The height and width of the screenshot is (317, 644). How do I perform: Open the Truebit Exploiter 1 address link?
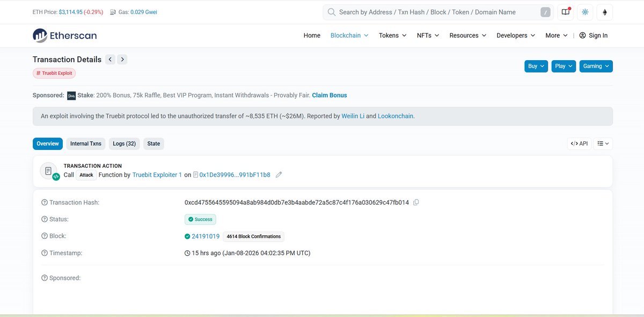[x=157, y=175]
